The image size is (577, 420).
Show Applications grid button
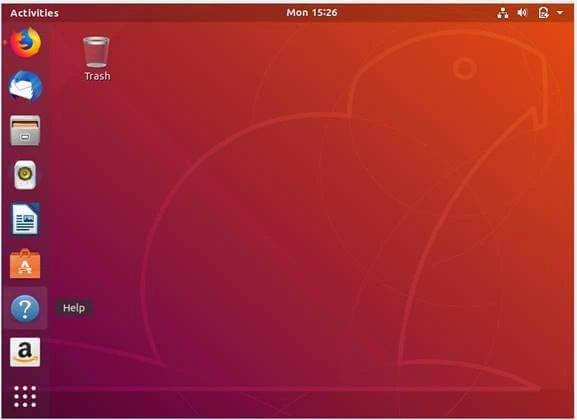(25, 396)
